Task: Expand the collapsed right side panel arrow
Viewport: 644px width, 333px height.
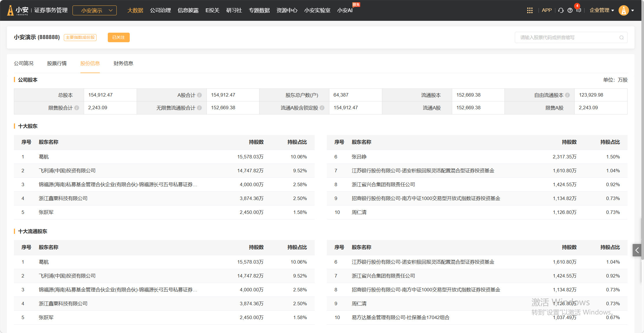Action: (x=637, y=250)
